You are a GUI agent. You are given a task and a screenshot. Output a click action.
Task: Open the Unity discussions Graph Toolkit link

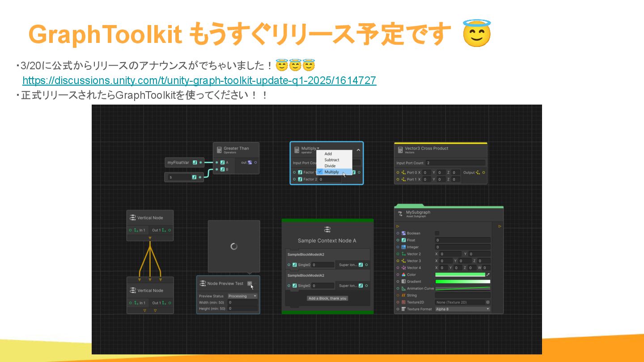click(x=199, y=80)
